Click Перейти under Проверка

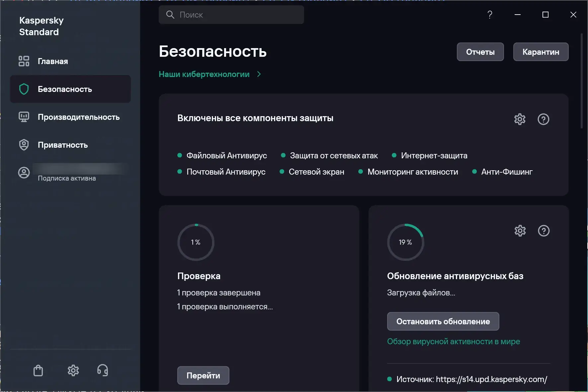(x=203, y=375)
